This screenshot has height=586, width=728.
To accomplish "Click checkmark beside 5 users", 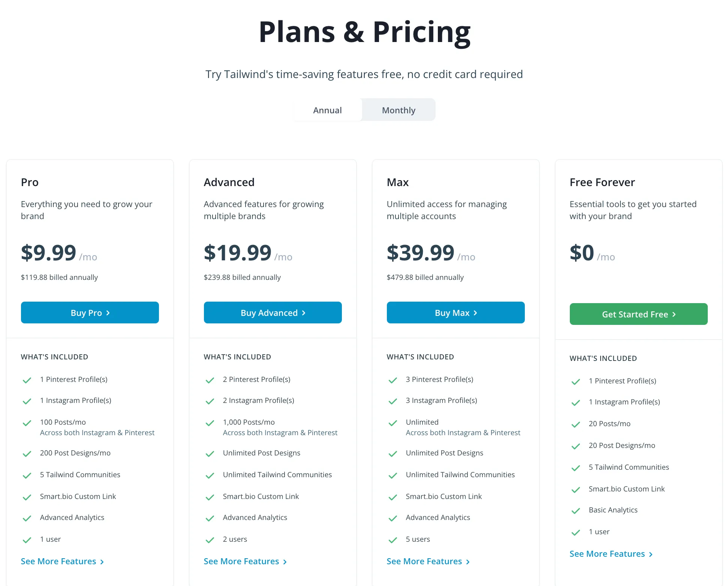I will (393, 540).
